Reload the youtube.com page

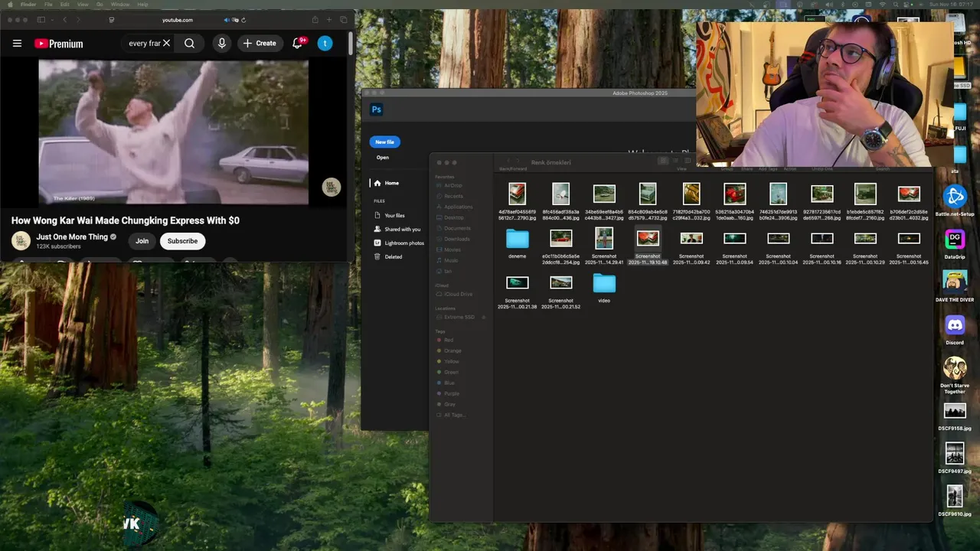244,20
